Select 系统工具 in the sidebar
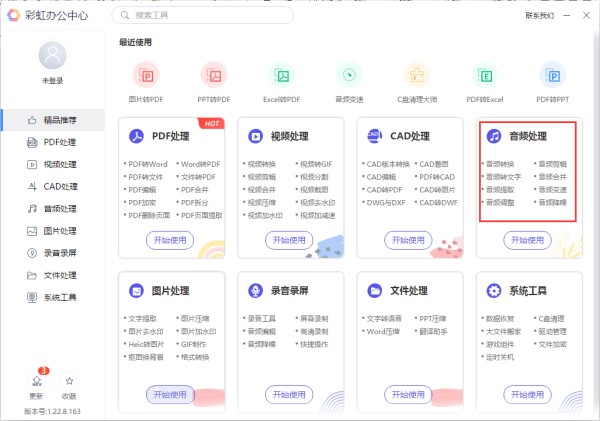 click(x=52, y=297)
